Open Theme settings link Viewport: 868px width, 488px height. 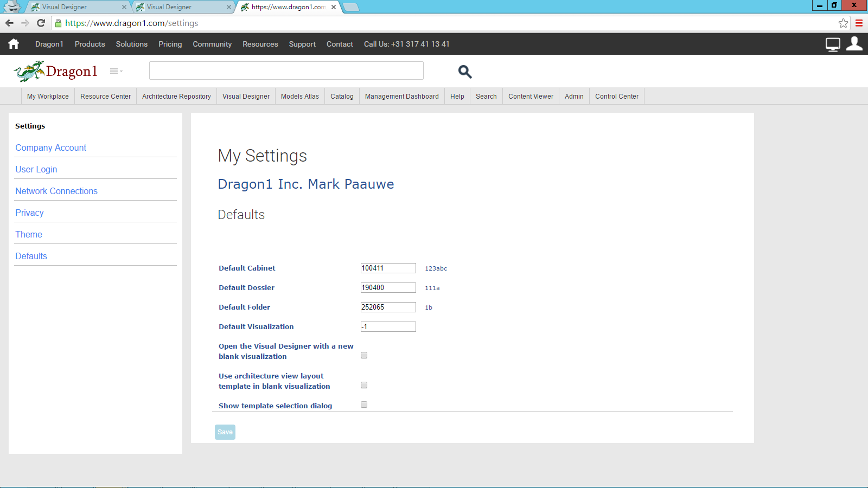(29, 234)
